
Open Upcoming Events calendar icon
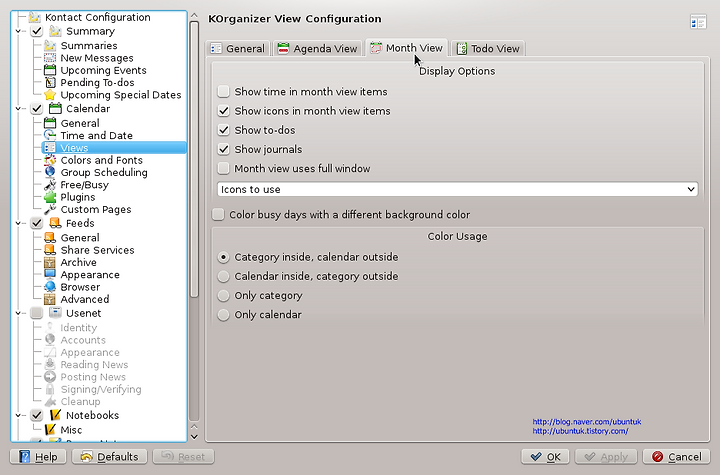point(50,70)
